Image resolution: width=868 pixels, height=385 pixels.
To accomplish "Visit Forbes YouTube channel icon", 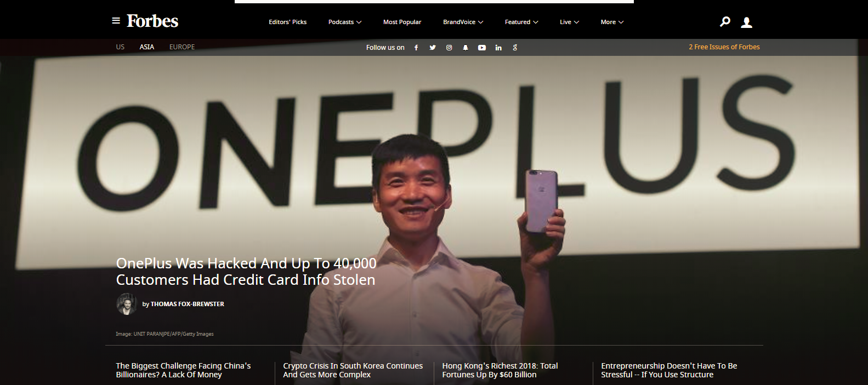I will click(x=482, y=48).
